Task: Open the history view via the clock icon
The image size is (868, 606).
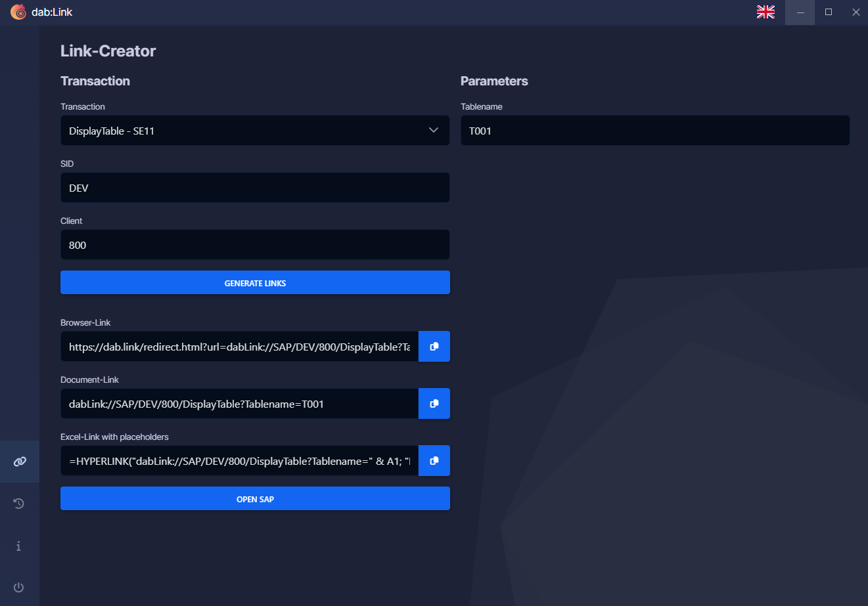Action: 20,504
